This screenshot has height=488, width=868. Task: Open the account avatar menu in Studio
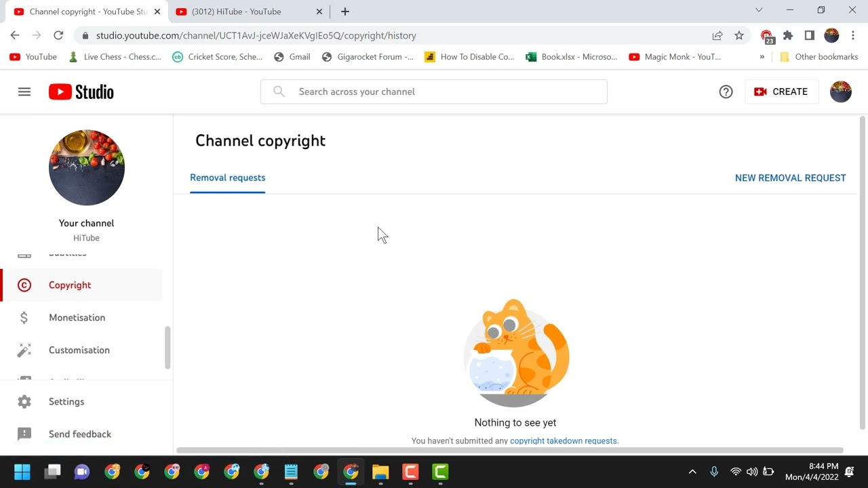click(x=841, y=91)
